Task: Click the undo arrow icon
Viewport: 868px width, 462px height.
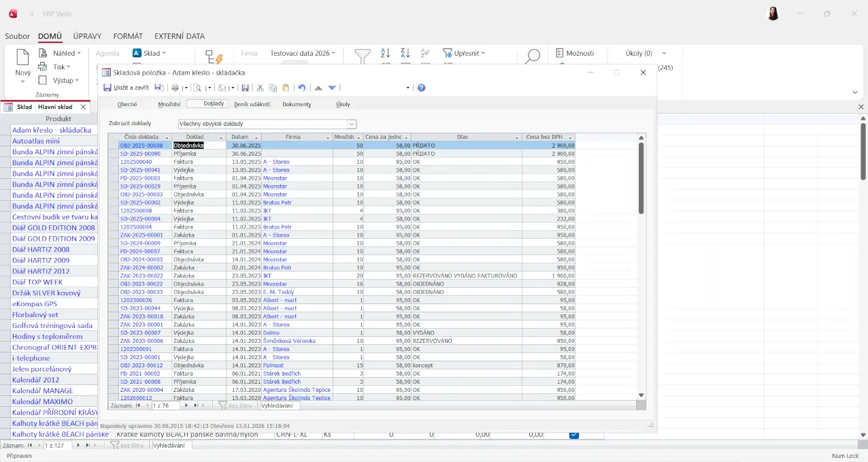Action: 302,88
